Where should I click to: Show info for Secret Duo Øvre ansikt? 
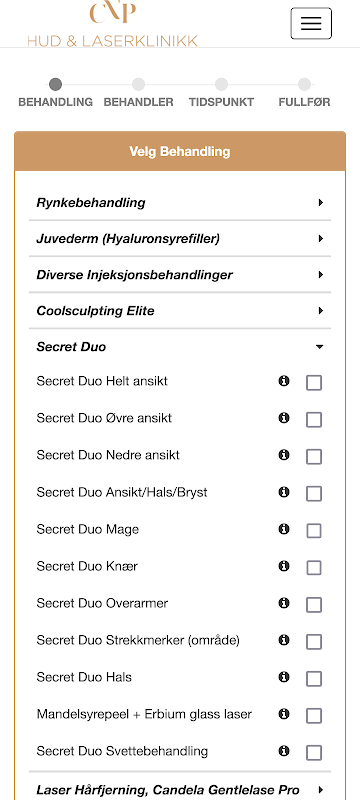point(284,418)
